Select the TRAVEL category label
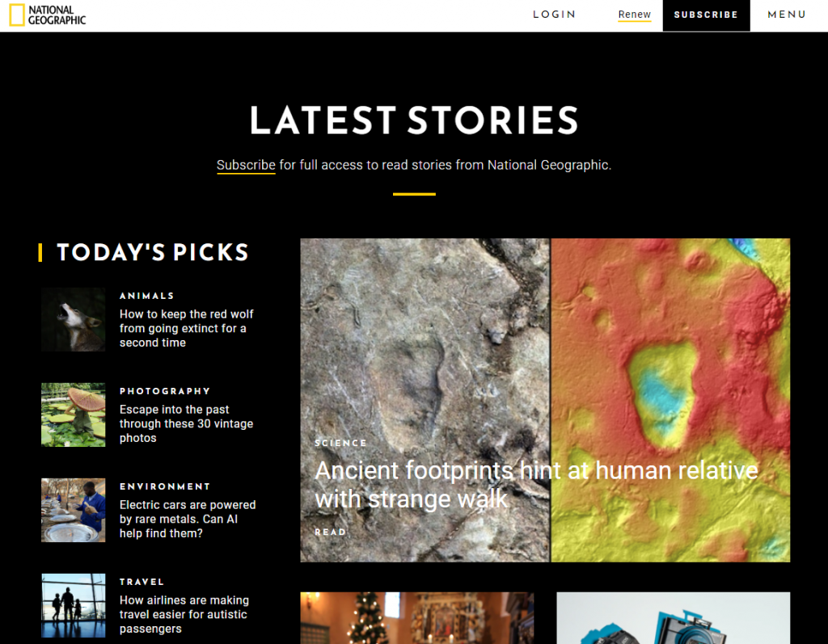The width and height of the screenshot is (828, 644). pos(142,582)
